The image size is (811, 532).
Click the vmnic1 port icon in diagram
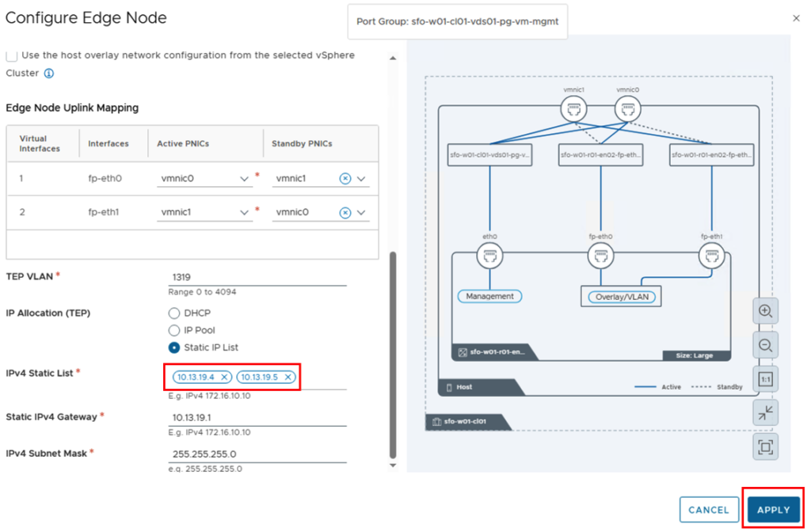click(573, 109)
